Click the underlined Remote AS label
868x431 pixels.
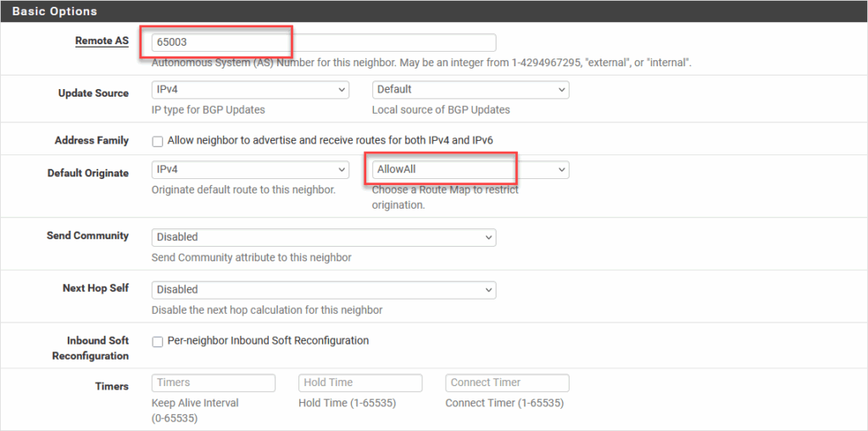point(102,41)
